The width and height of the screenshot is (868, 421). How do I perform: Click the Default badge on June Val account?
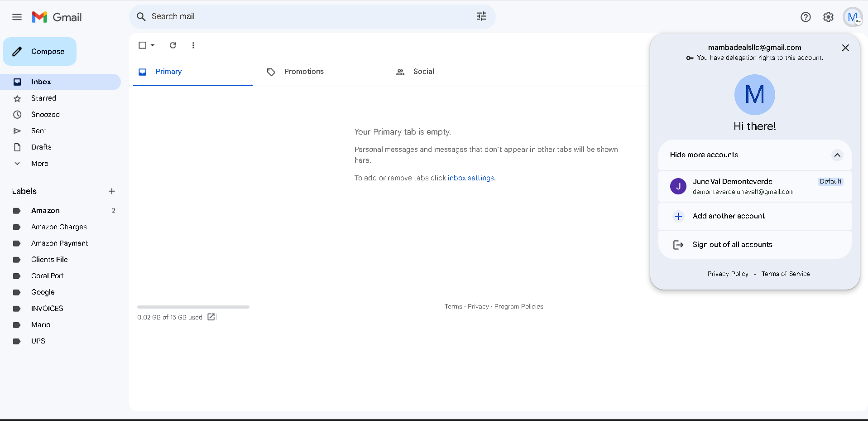pos(830,181)
